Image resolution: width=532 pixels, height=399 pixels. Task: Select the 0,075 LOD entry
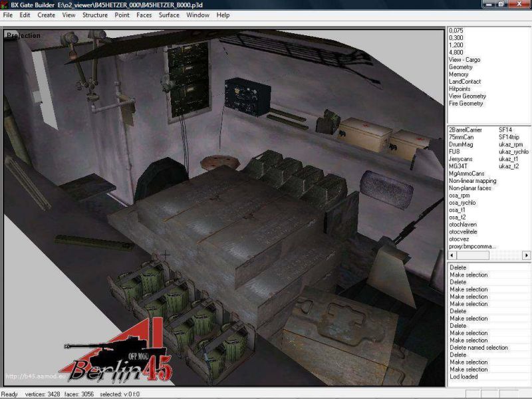(456, 31)
